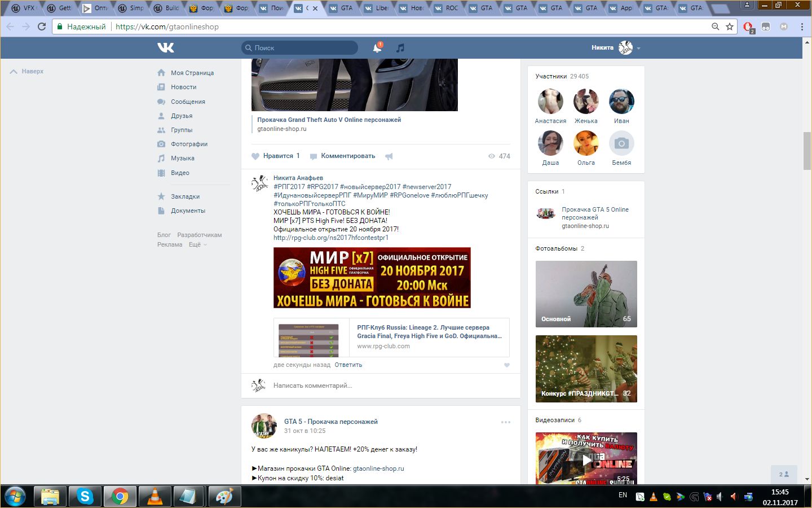Screen dimensions: 812x508
Task: Click the Музыка note icon in sidebar
Action: [x=161, y=158]
